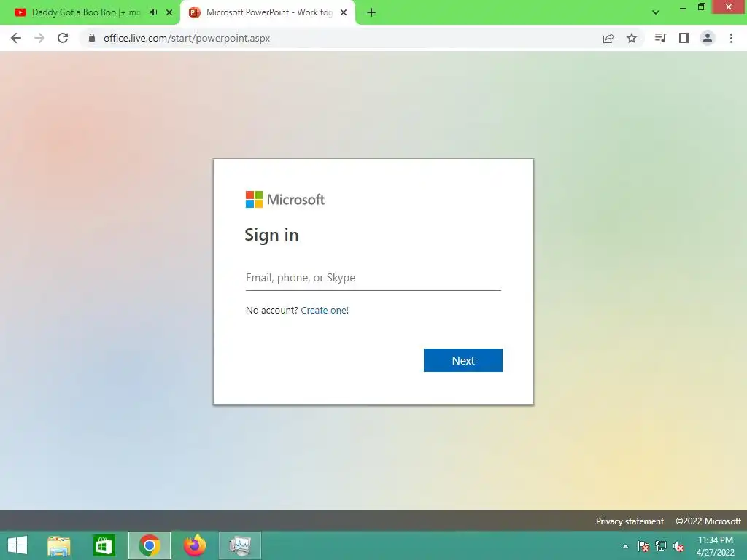
Task: Click the address bar URL
Action: 187,38
